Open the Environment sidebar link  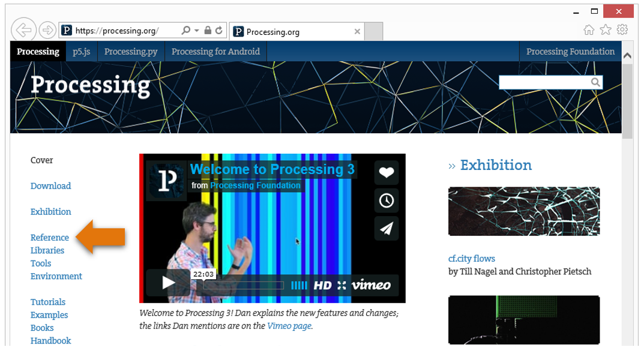click(x=56, y=276)
